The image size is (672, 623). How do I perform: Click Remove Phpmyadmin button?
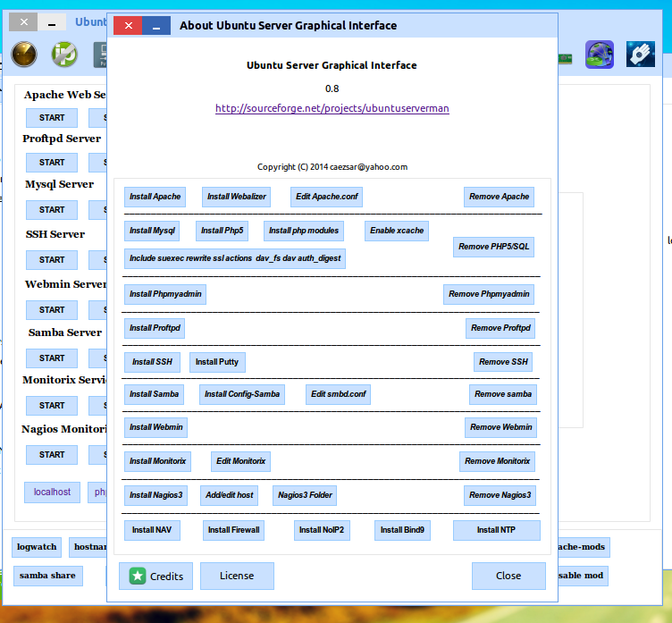point(489,294)
